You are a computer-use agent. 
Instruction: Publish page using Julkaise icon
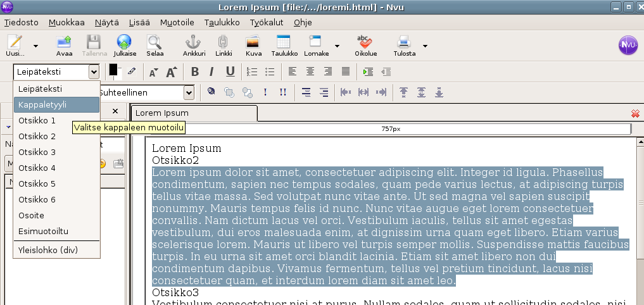123,44
